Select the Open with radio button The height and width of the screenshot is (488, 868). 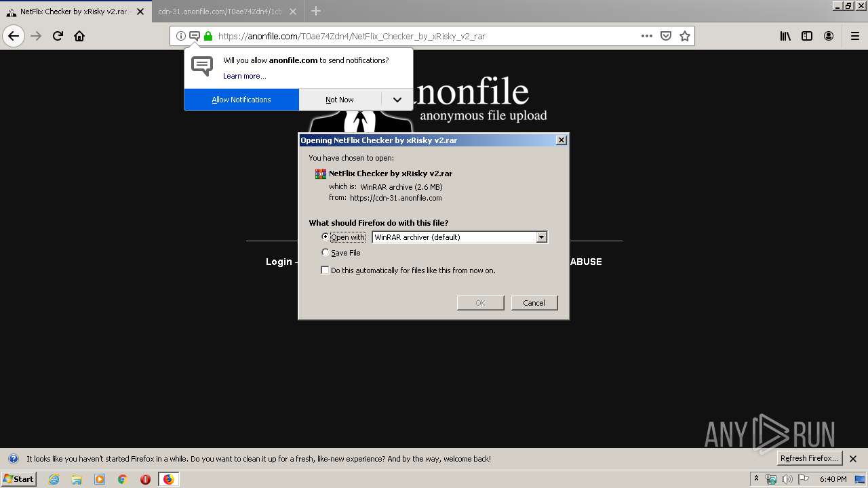pos(325,237)
